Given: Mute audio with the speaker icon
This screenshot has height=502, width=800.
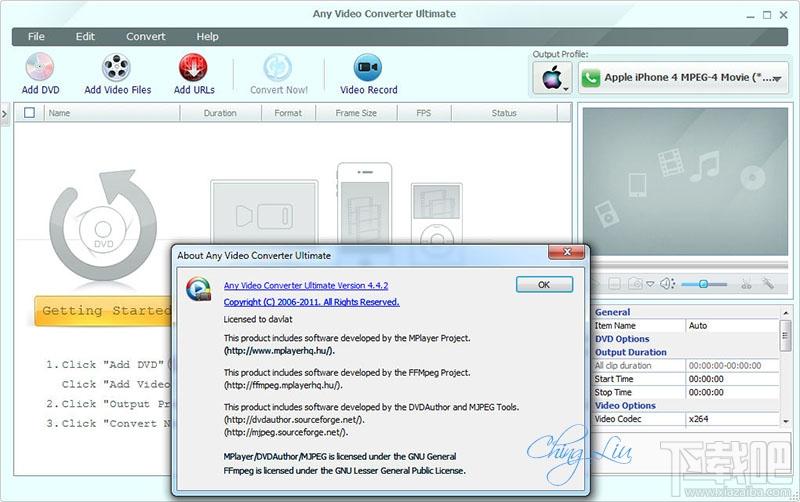Looking at the screenshot, I should point(666,284).
